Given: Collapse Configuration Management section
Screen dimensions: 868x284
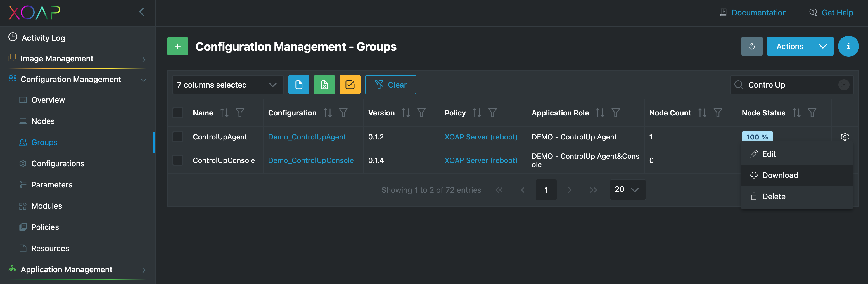Looking at the screenshot, I should pos(77,80).
